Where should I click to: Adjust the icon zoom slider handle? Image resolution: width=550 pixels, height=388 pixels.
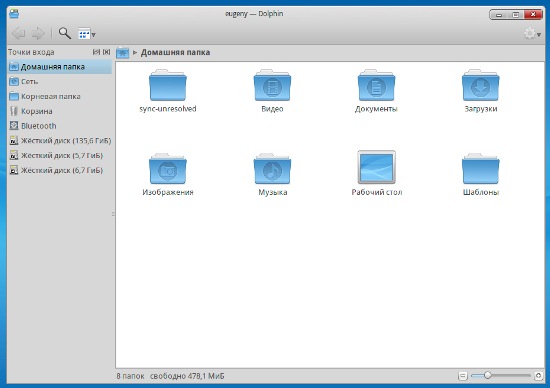point(487,375)
